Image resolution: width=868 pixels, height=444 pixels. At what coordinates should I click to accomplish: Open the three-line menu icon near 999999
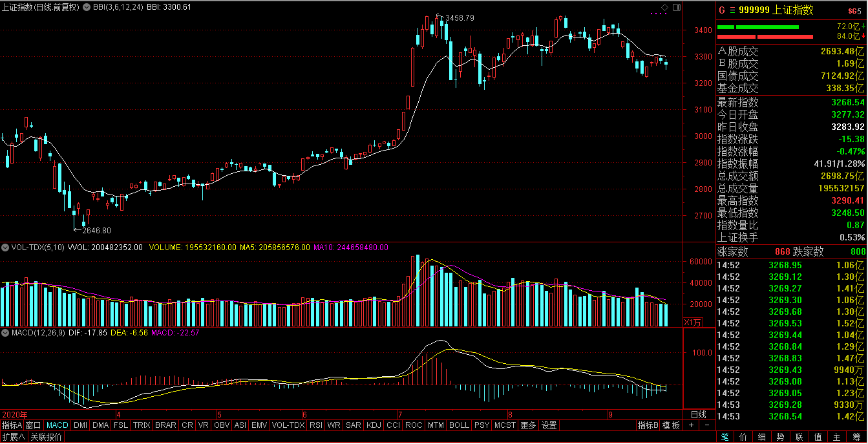point(732,10)
